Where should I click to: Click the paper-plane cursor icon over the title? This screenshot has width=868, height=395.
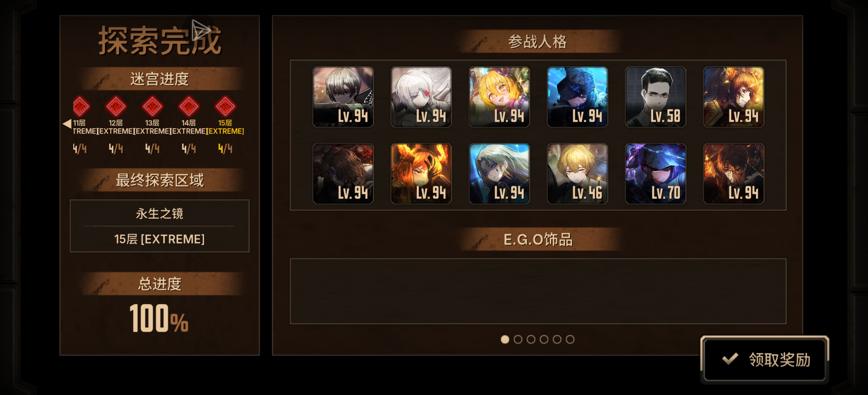(x=201, y=30)
